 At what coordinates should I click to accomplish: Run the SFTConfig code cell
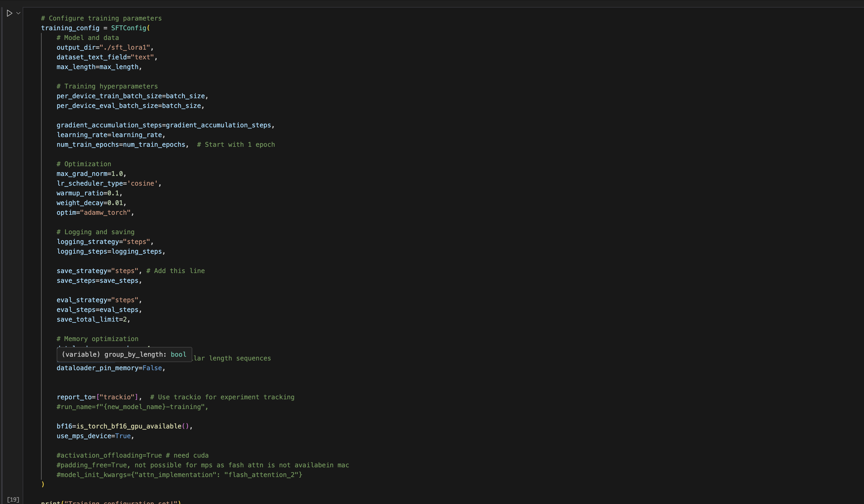(9, 13)
